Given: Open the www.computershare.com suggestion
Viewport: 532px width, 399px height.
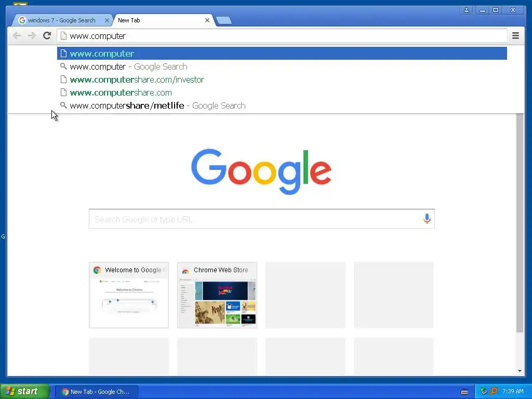Looking at the screenshot, I should pyautogui.click(x=282, y=92).
